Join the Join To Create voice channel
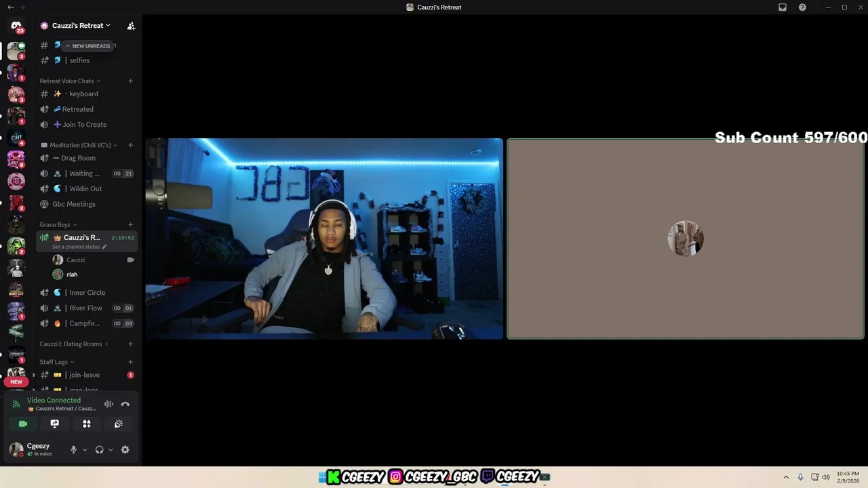 [x=87, y=125]
